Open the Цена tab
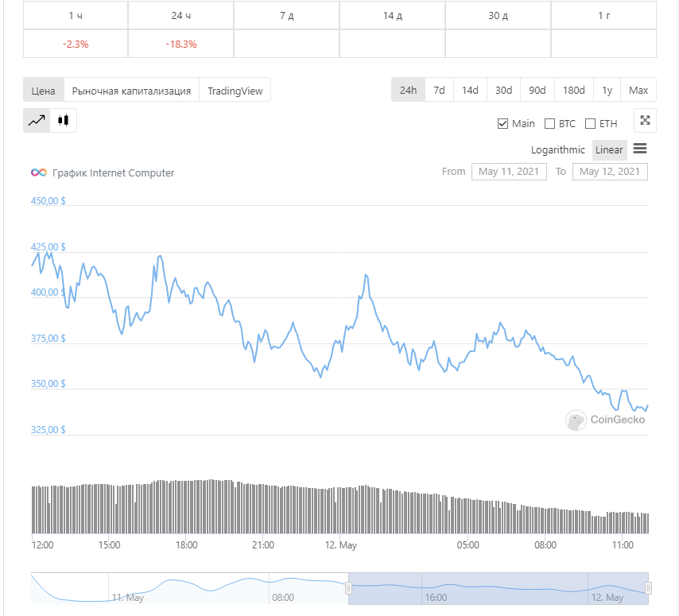Viewport: 679px width, 616px height. click(x=43, y=91)
